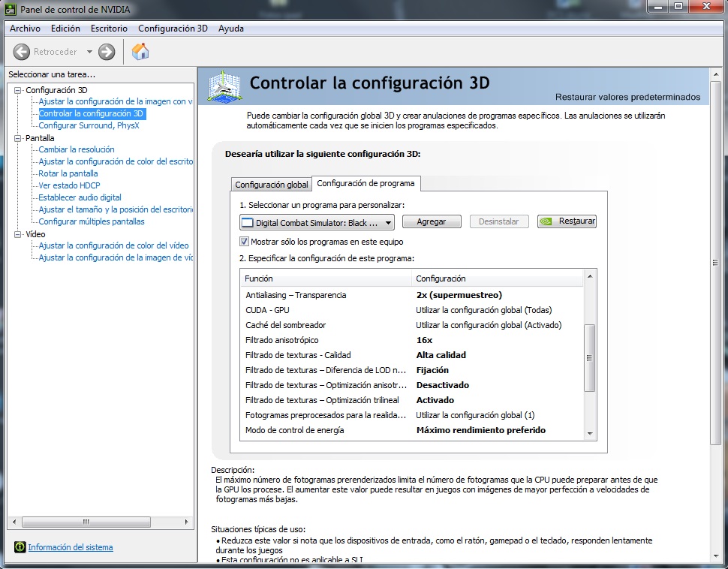Viewport: 728px width, 569px height.
Task: Click the 'Configuración' column header
Action: 498,278
